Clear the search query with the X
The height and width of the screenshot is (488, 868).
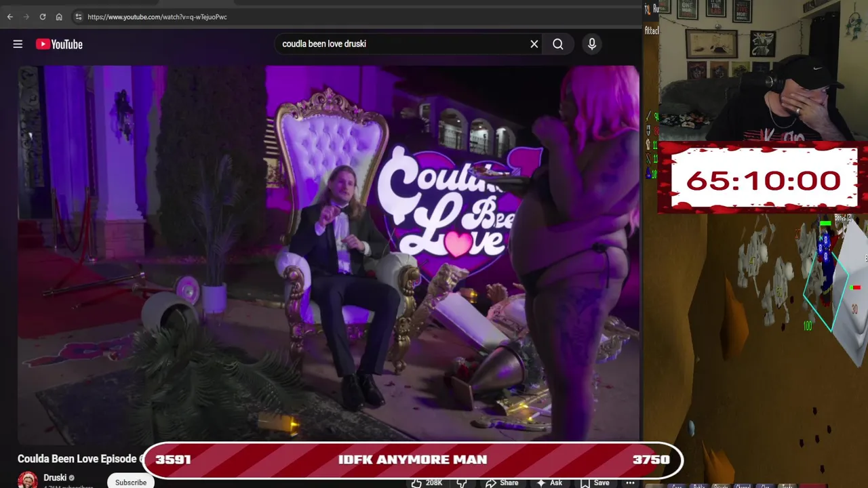pyautogui.click(x=534, y=44)
